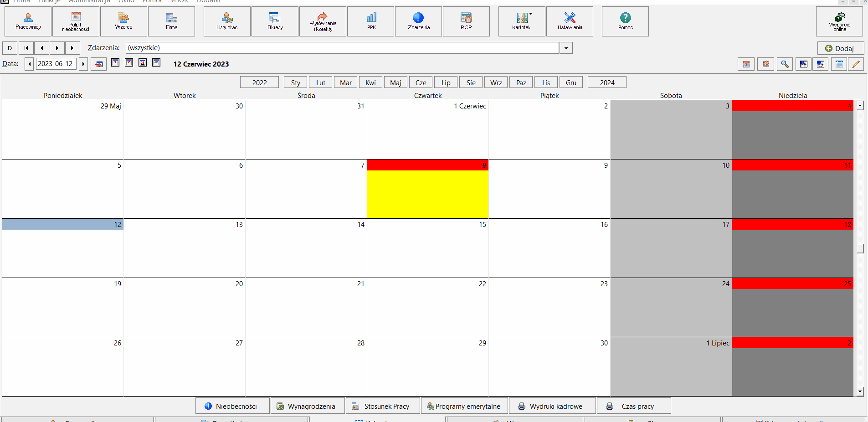Open Listy płac from the toolbar
This screenshot has width=868, height=422.
point(227,21)
